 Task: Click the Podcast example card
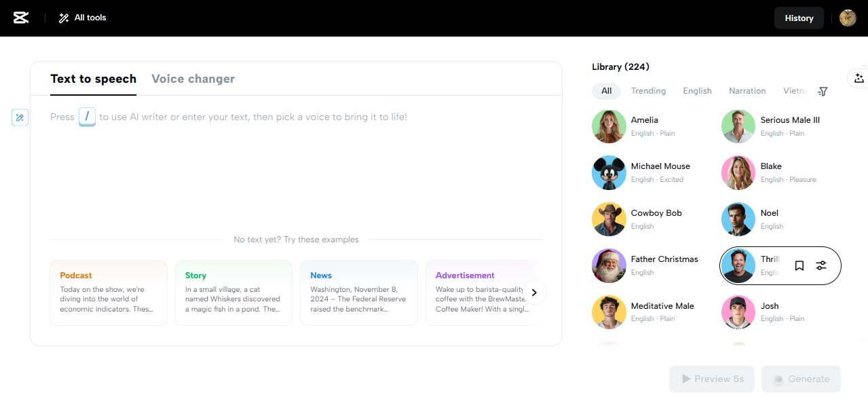[109, 292]
